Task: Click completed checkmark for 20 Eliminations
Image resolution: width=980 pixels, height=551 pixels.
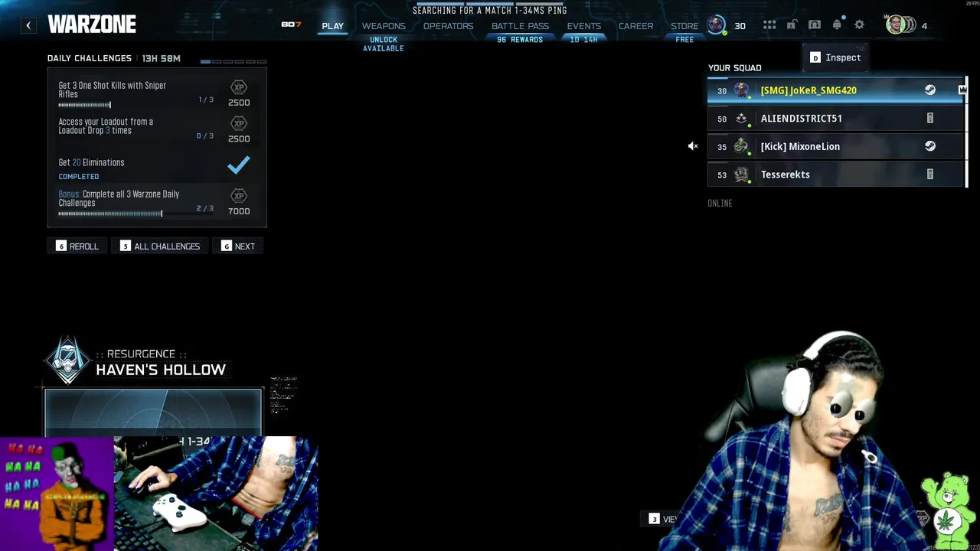Action: 239,165
